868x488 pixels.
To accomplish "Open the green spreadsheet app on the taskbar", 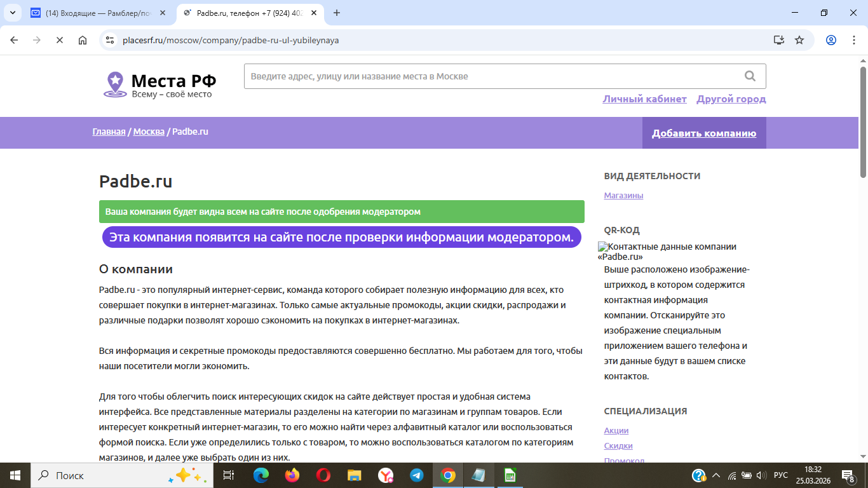I will point(510,475).
